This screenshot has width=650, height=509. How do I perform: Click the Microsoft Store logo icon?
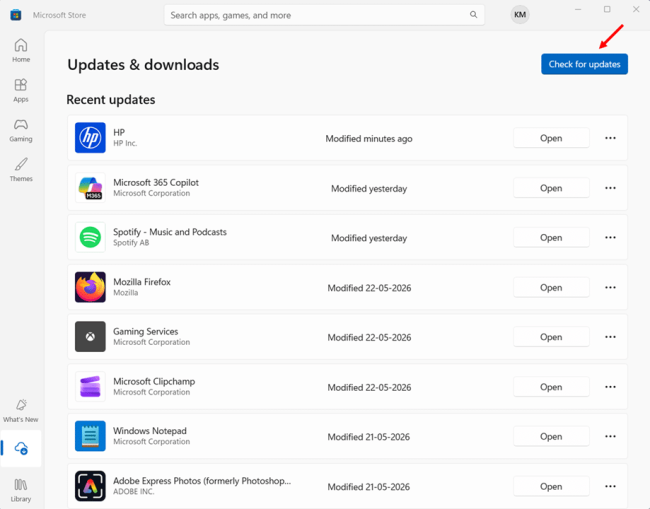(x=16, y=15)
